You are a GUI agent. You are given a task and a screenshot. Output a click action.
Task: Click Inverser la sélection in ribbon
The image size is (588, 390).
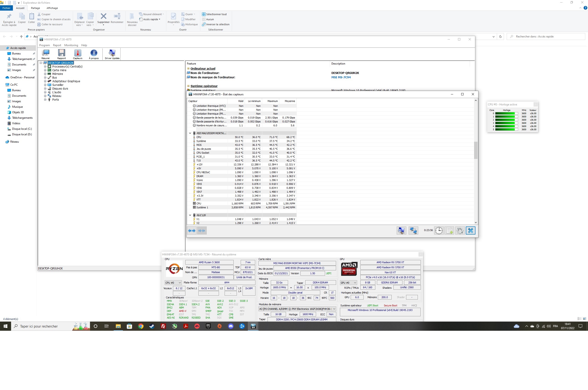(216, 24)
